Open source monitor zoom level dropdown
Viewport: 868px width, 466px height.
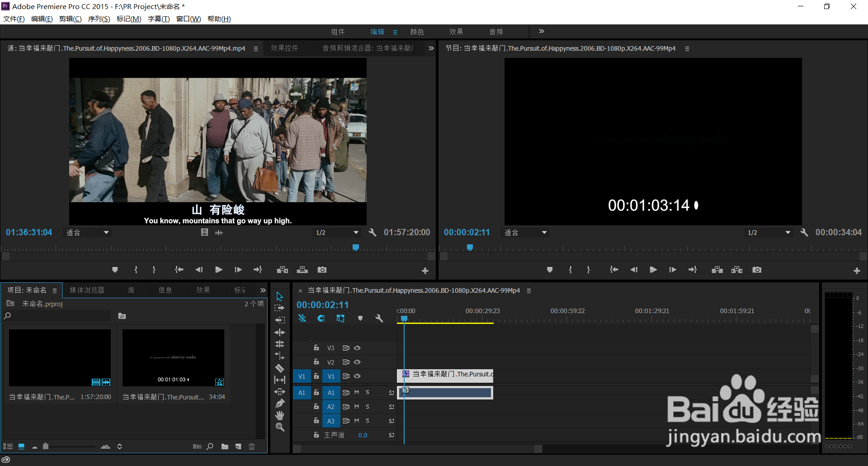point(88,233)
